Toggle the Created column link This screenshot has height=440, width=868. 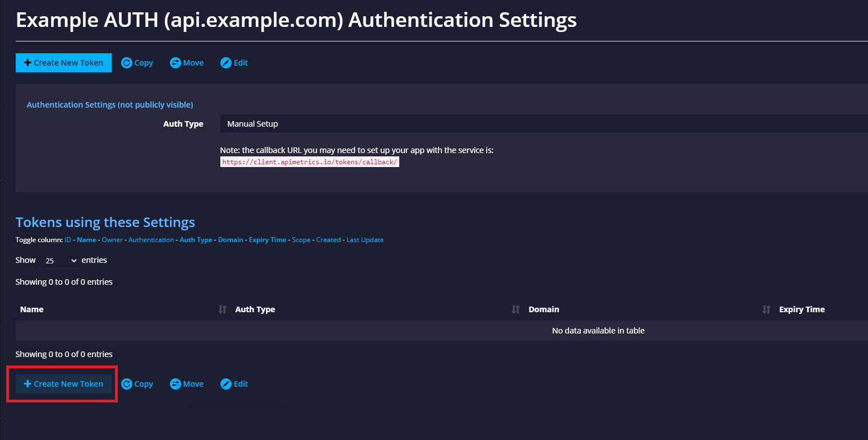(x=329, y=240)
